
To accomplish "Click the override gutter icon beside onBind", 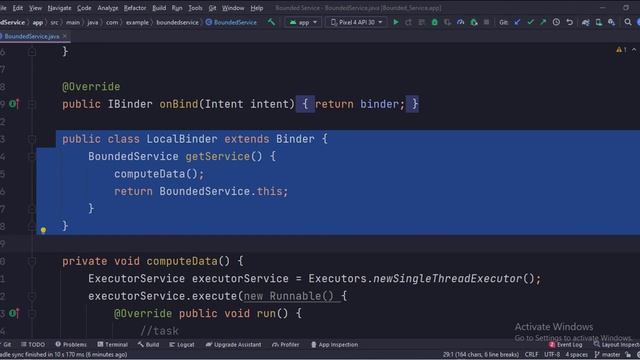I will coord(14,104).
